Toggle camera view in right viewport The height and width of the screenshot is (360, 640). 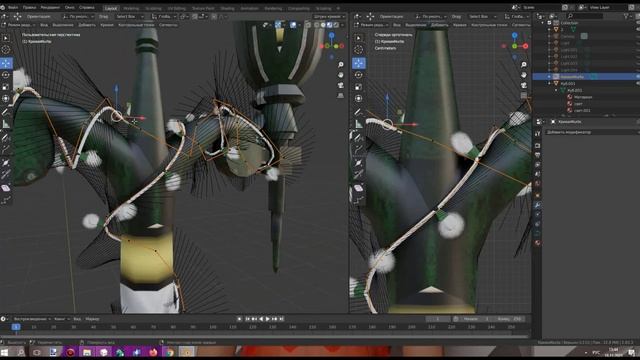tap(524, 85)
